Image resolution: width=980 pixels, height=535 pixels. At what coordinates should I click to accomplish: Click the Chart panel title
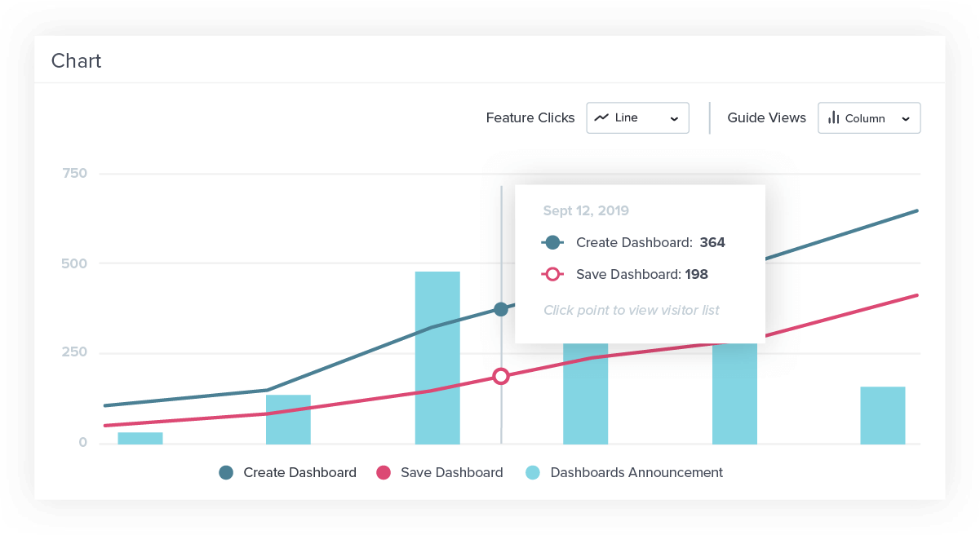tap(76, 61)
